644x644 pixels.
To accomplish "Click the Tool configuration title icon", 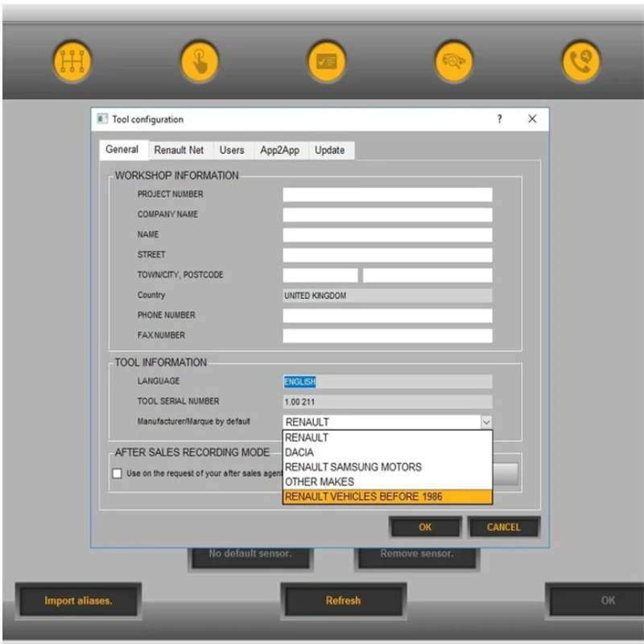I will click(102, 119).
